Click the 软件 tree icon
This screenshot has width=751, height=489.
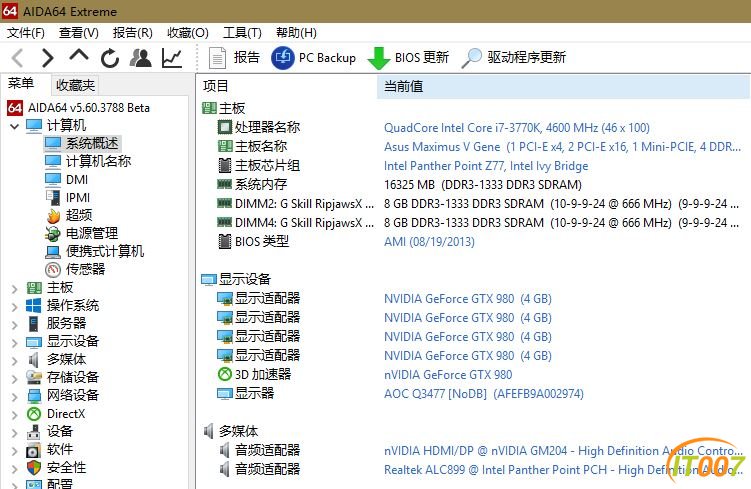click(x=34, y=450)
